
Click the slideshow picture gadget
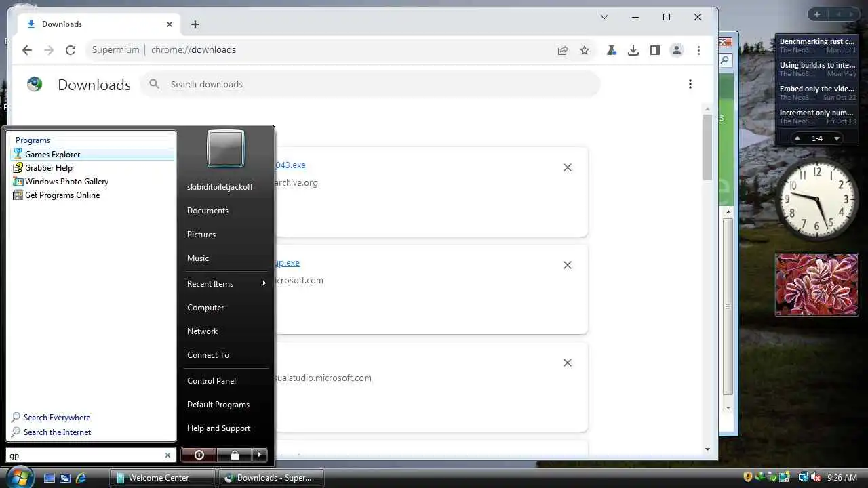[817, 285]
